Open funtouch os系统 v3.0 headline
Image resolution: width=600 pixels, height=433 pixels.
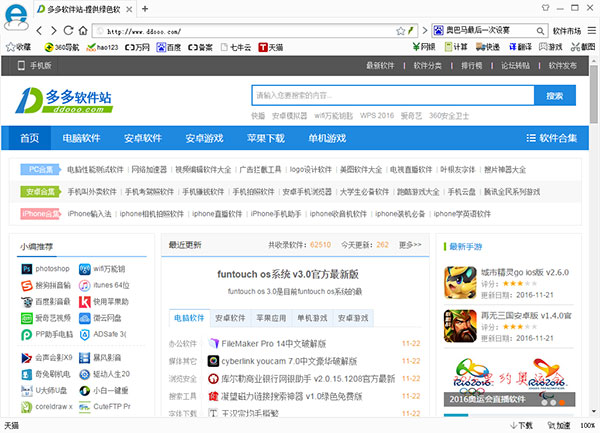(x=288, y=274)
